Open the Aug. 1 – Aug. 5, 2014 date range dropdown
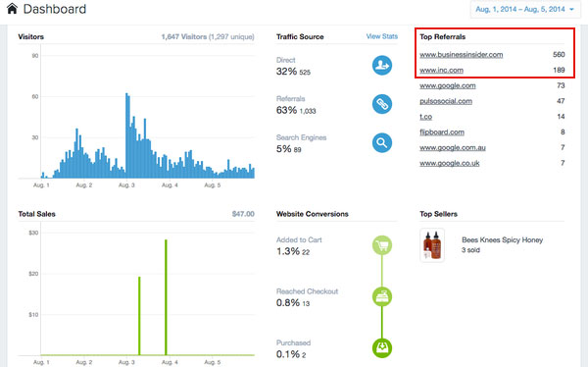Viewport: 588px width, 367px height. 525,9
